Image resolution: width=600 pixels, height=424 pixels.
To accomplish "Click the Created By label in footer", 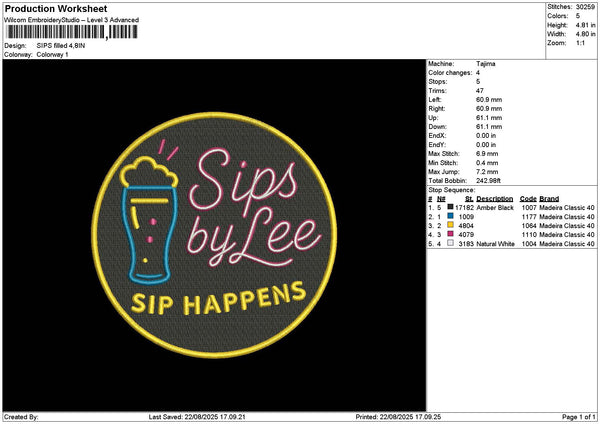I will click(21, 417).
